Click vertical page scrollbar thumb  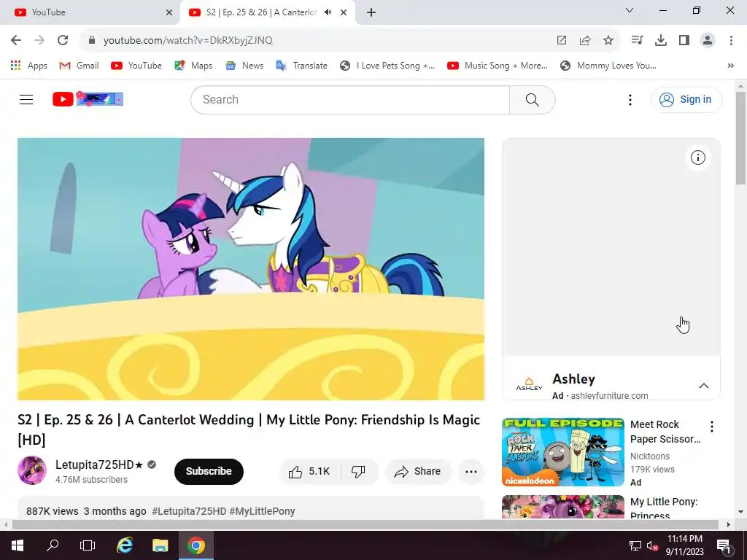[740, 138]
